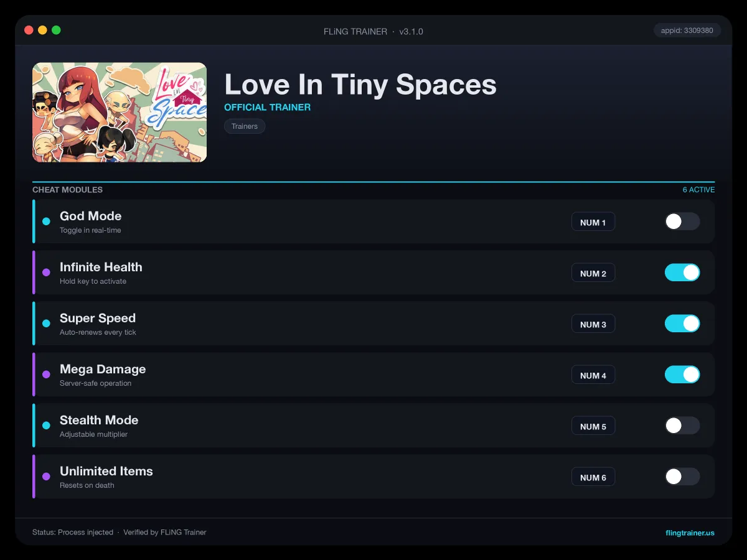Click the game cover art thumbnail
The image size is (747, 560).
pos(120,113)
